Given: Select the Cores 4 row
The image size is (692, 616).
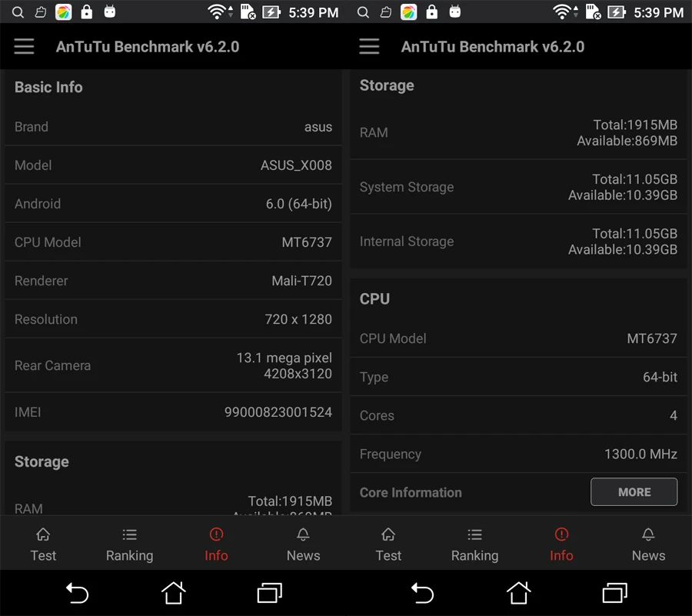Looking at the screenshot, I should point(518,415).
